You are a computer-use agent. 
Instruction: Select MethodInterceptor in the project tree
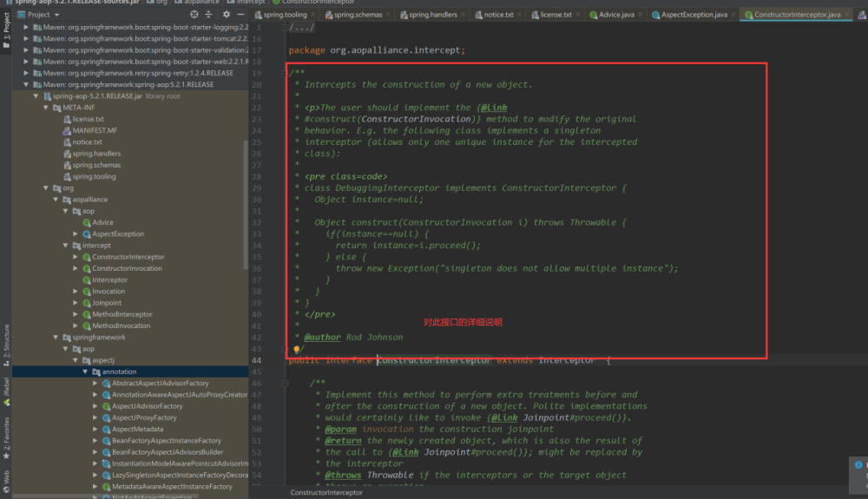[122, 314]
